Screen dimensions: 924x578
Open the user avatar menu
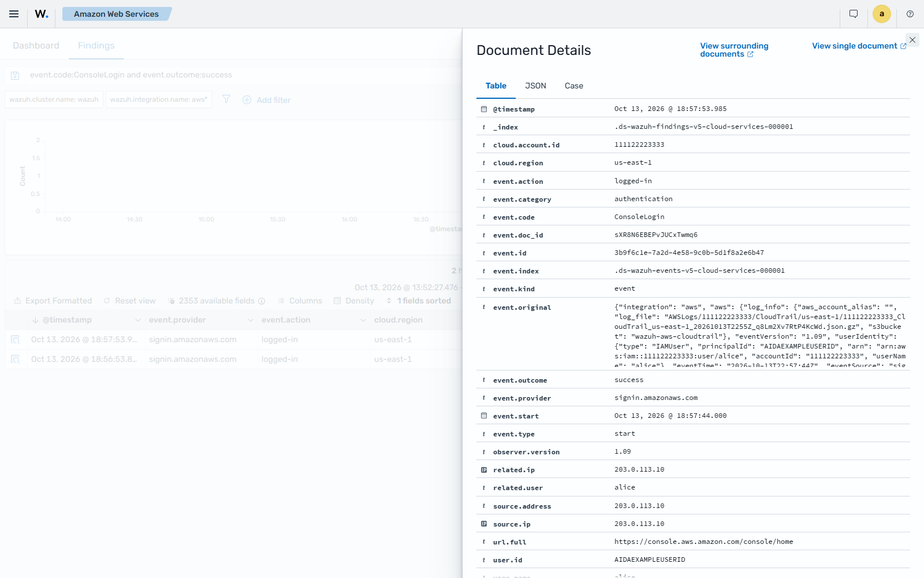point(882,14)
